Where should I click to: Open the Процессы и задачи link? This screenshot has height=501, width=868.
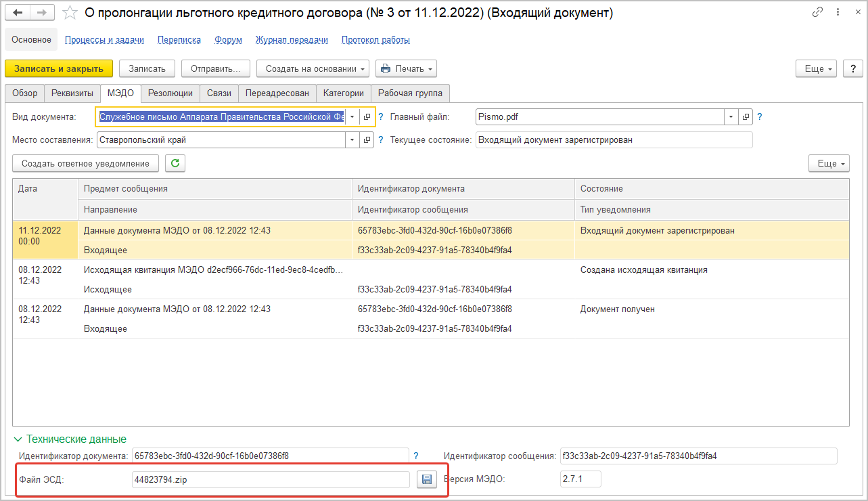pyautogui.click(x=104, y=40)
